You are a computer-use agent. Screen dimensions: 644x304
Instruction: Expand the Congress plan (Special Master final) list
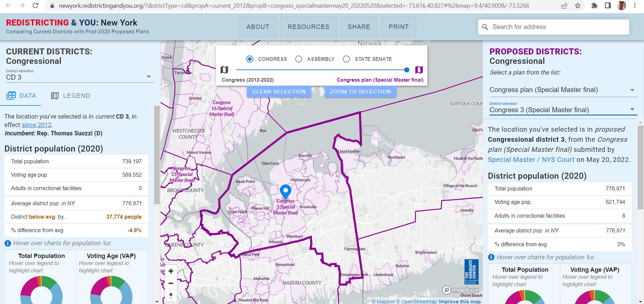tap(562, 90)
